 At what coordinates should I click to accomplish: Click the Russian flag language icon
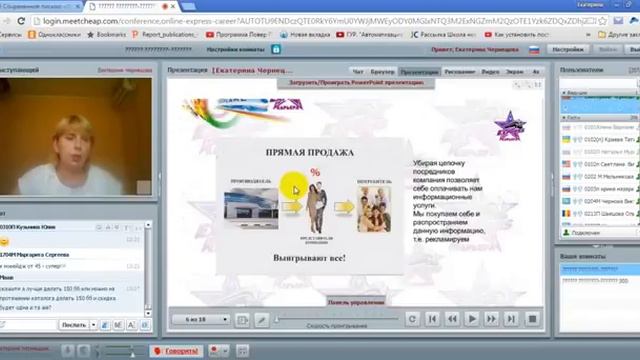(x=534, y=50)
